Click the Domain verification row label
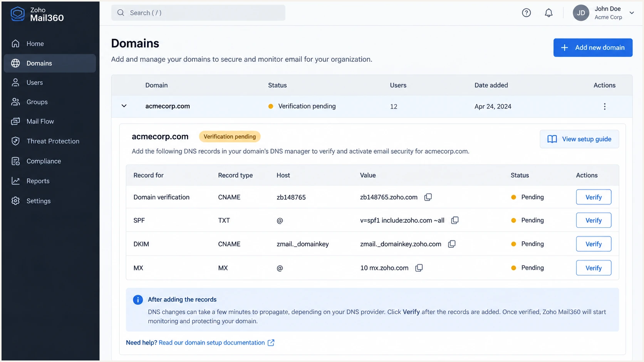Screen dimensions: 644x362 click(x=161, y=197)
